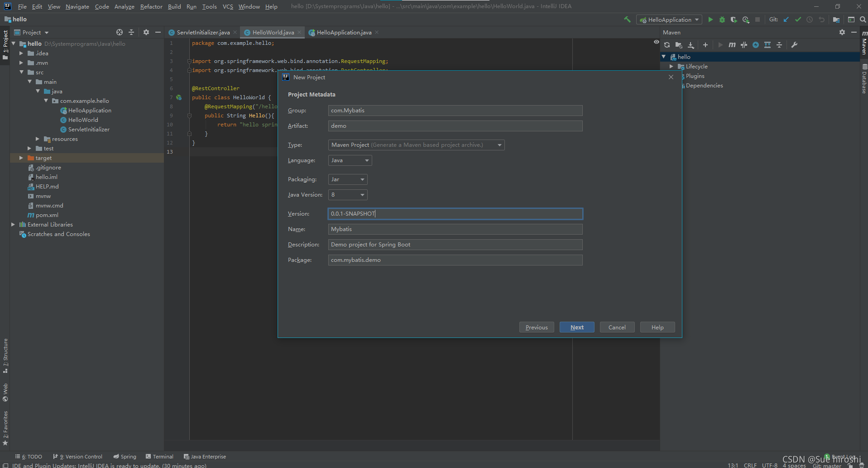Collapse the src folder node
The height and width of the screenshot is (468, 868).
click(21, 72)
